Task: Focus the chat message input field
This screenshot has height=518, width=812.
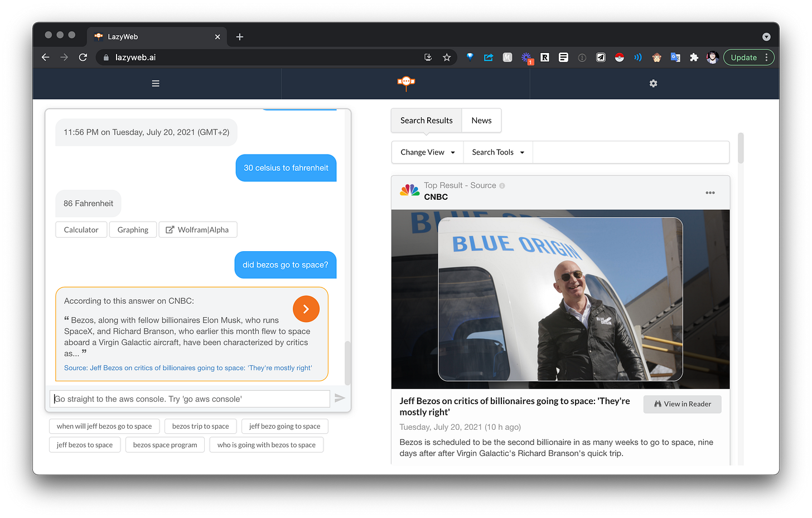Action: coord(190,399)
